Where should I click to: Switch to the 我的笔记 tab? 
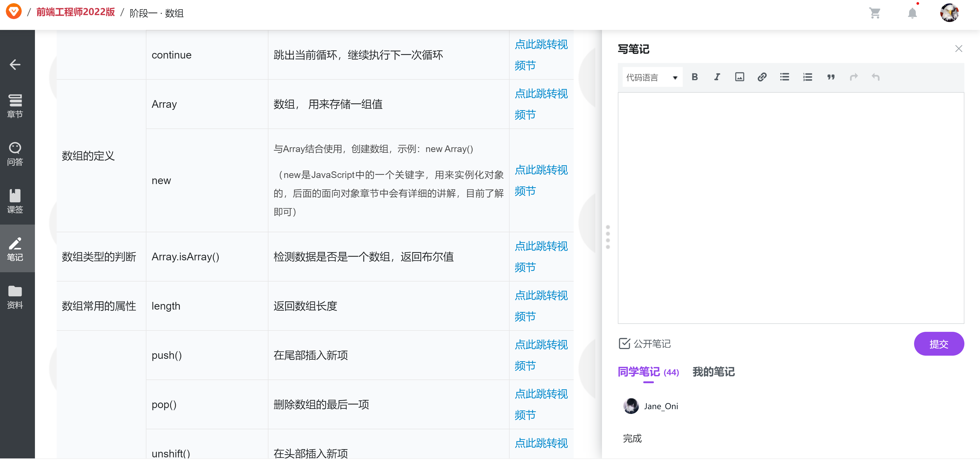click(x=713, y=372)
